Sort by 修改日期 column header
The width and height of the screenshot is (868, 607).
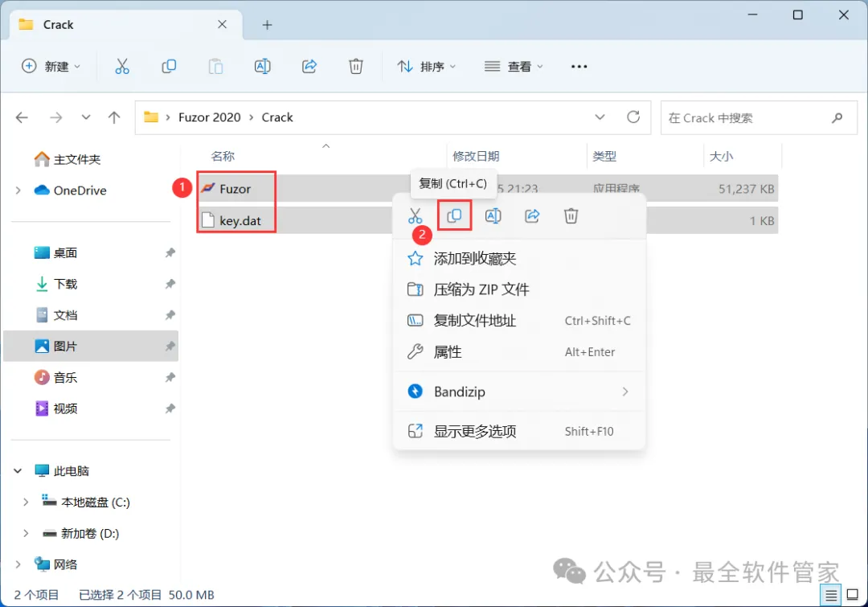tap(476, 156)
